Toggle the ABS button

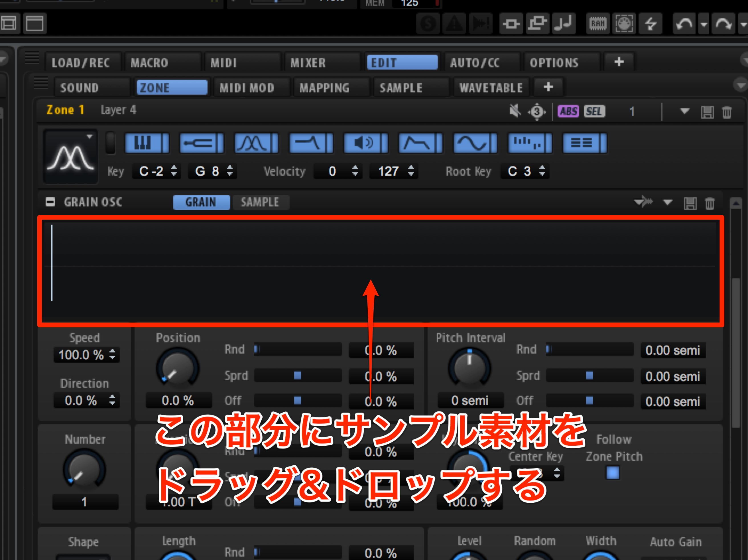568,111
